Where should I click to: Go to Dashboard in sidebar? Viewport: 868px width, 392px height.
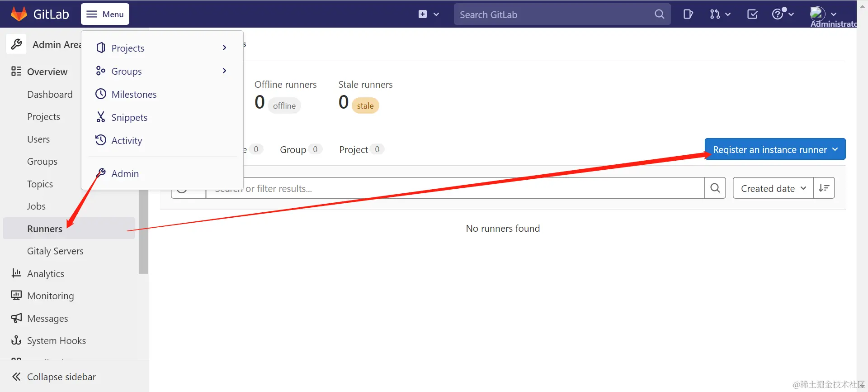coord(50,94)
